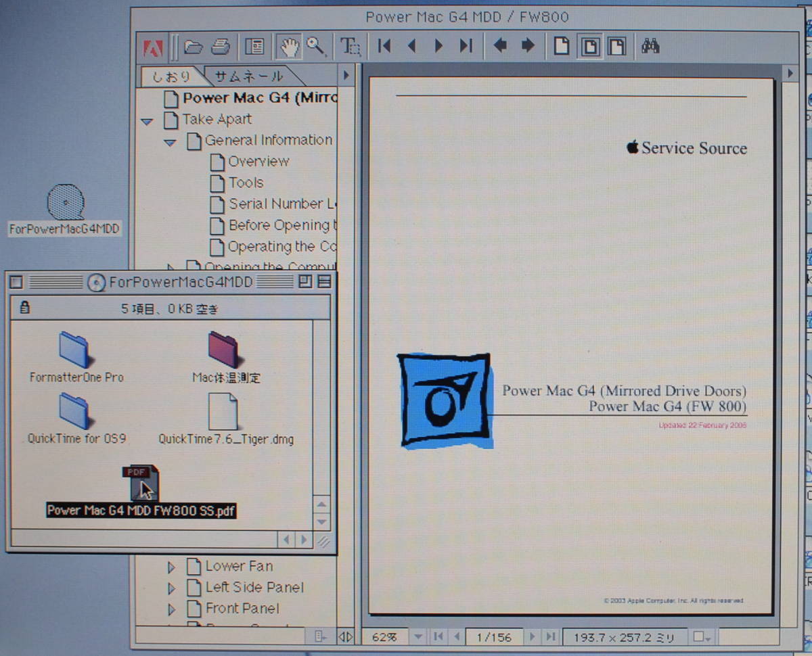Click previous page button in status bar

(457, 636)
